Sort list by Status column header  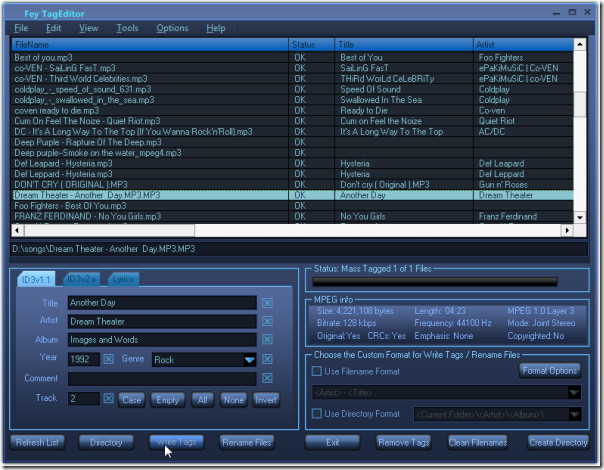tap(312, 45)
